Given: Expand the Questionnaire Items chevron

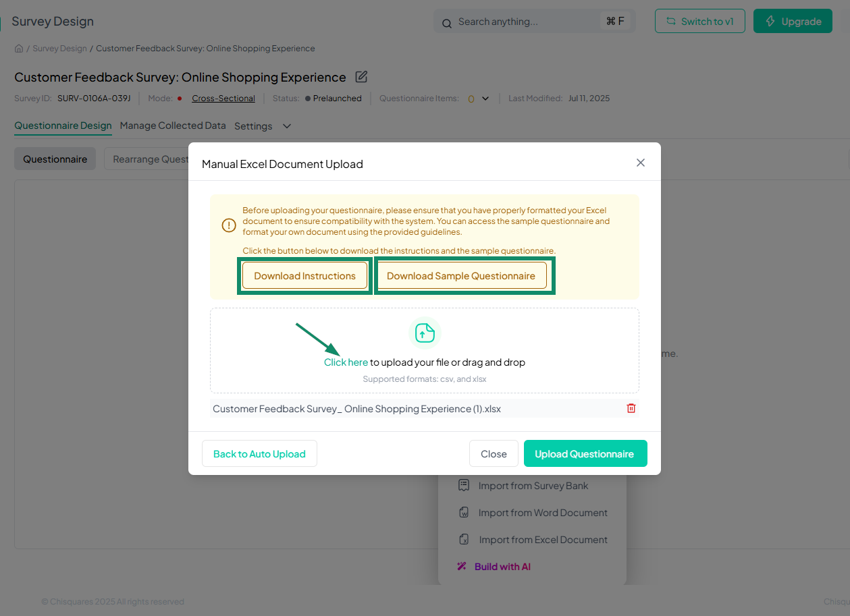Looking at the screenshot, I should pos(485,99).
